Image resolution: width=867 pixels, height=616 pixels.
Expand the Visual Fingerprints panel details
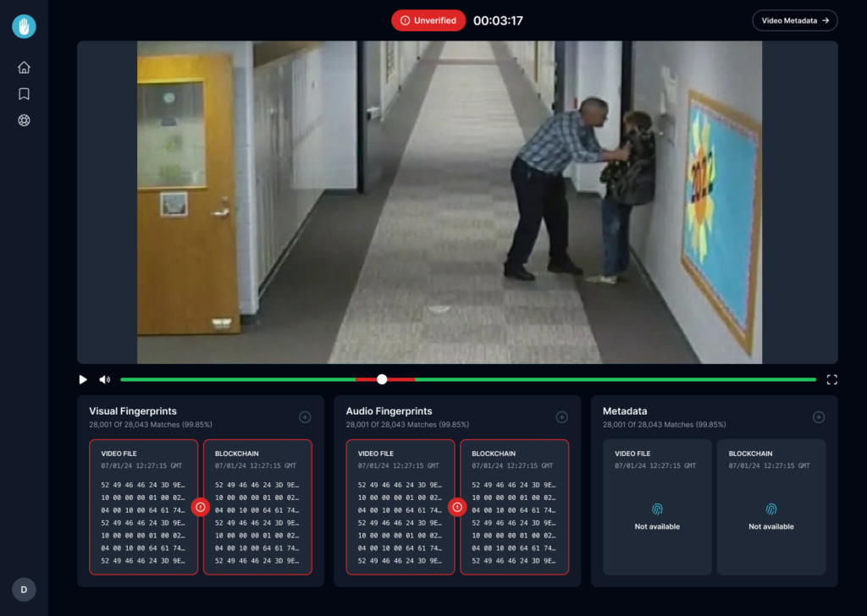[x=305, y=416]
